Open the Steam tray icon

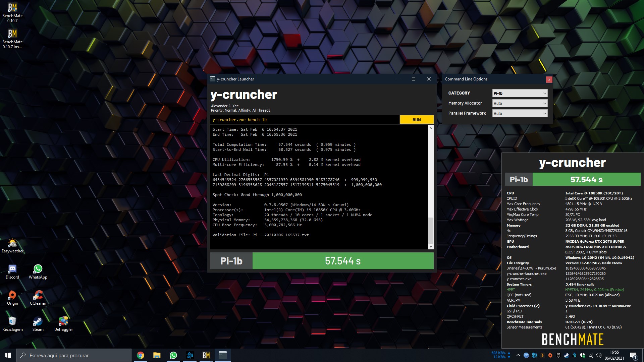pyautogui.click(x=567, y=355)
